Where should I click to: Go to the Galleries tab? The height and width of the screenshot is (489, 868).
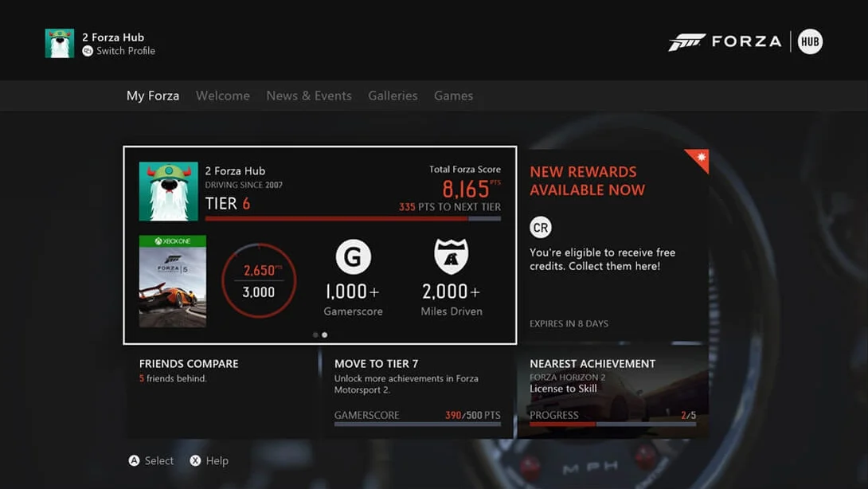tap(393, 96)
